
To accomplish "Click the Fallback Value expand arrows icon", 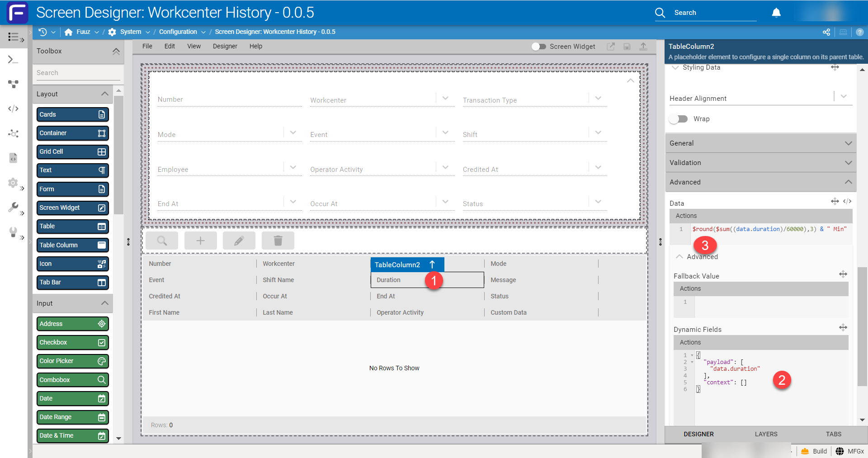I will point(843,274).
